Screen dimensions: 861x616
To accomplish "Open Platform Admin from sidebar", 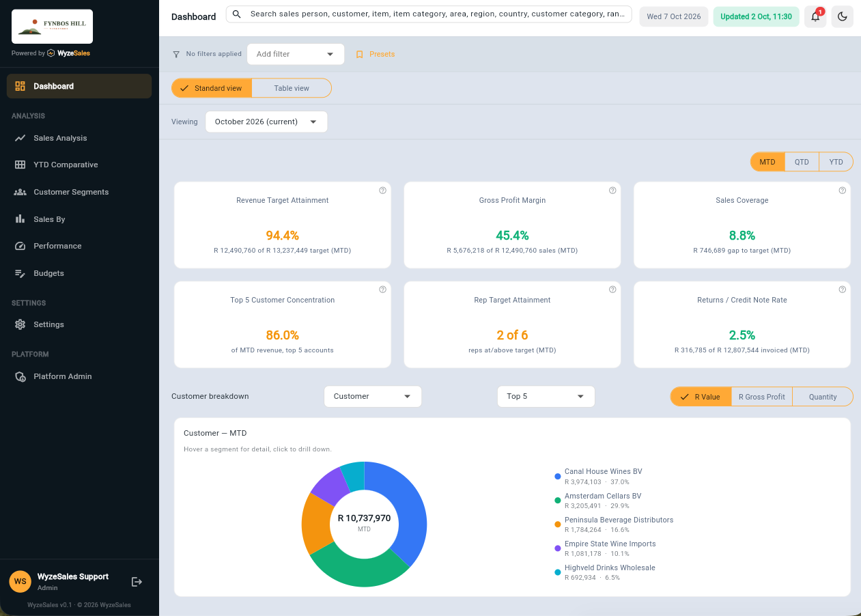I will (79, 376).
